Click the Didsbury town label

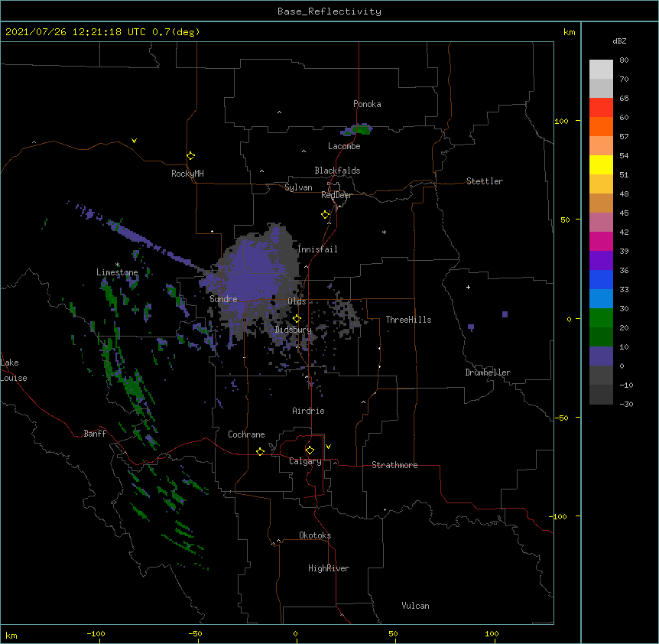click(x=294, y=330)
